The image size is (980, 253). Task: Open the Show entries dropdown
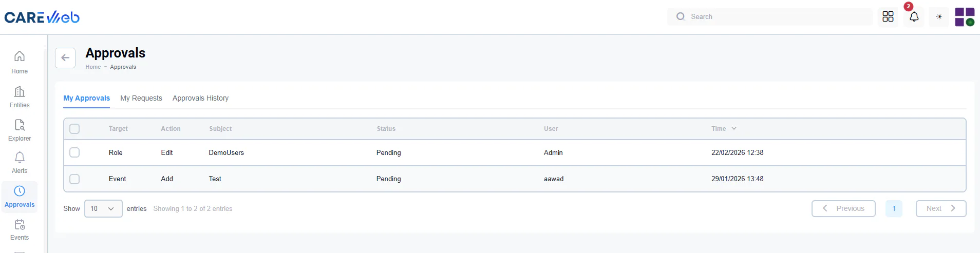click(x=103, y=208)
